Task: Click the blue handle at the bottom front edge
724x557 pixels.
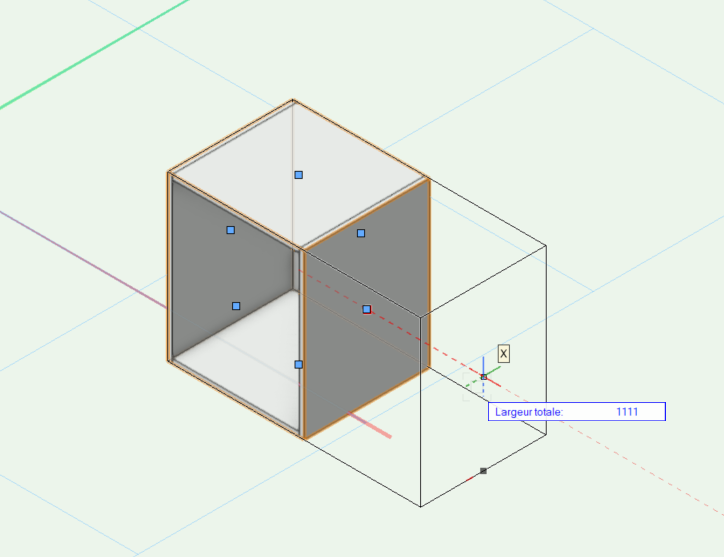Action: tap(298, 364)
